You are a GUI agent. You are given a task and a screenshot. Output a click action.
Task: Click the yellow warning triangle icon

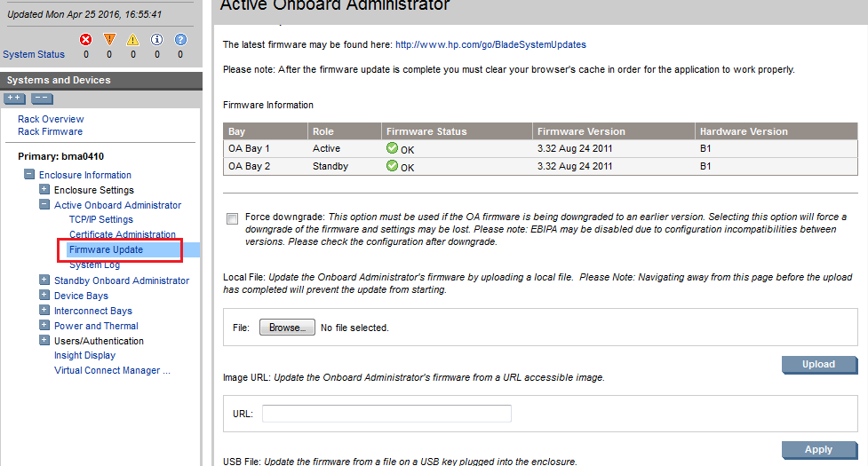[x=133, y=39]
